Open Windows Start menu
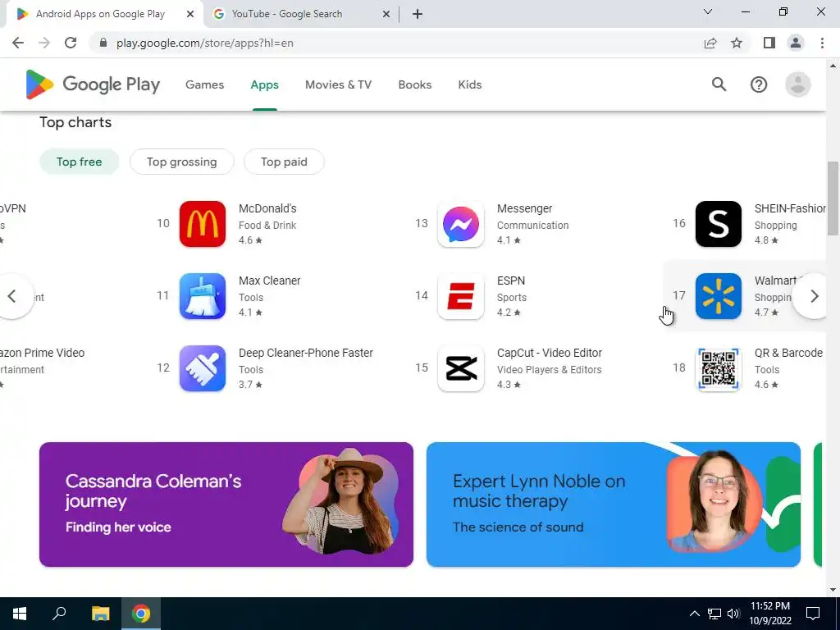The width and height of the screenshot is (840, 630). pos(20,614)
